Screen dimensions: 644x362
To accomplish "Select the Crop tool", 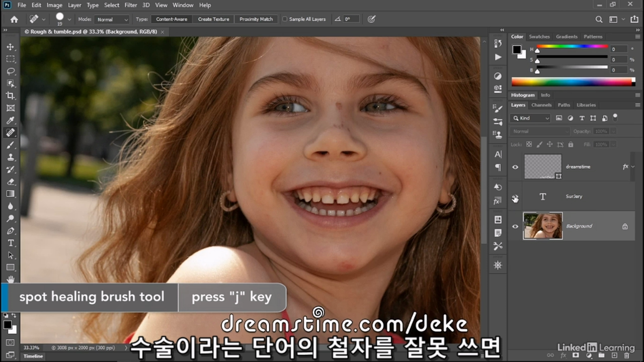I will 10,96.
